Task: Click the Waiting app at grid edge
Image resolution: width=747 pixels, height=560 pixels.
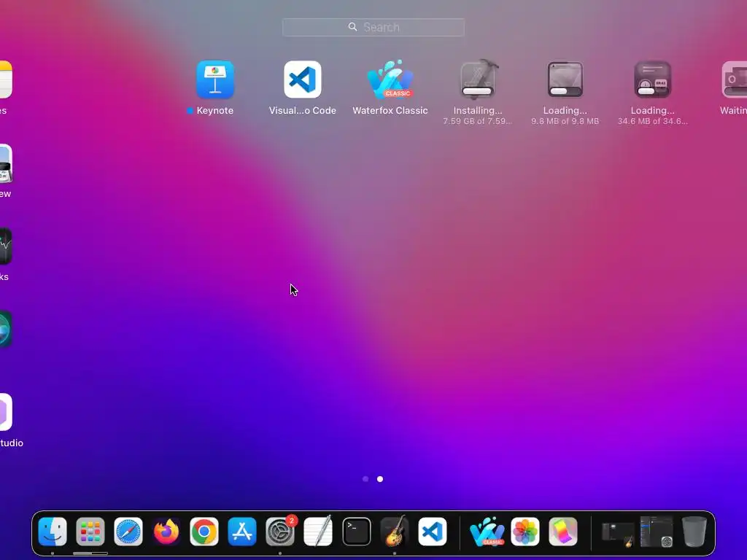Action: (x=734, y=79)
